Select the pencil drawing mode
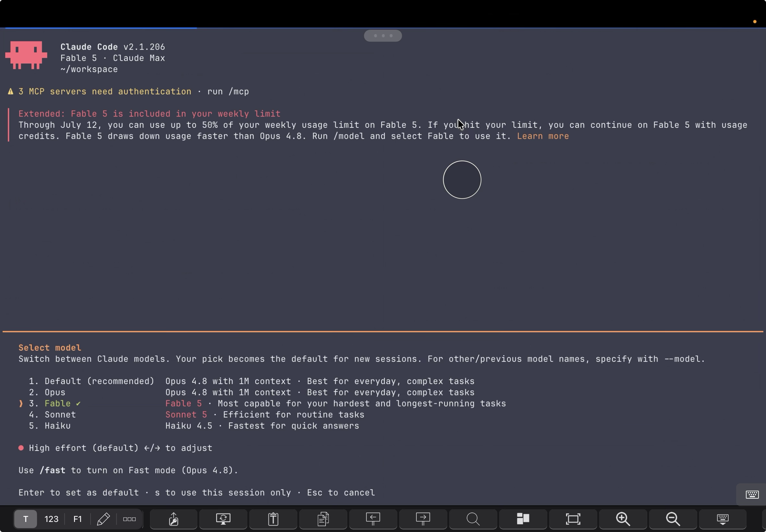766x532 pixels. pos(104,519)
